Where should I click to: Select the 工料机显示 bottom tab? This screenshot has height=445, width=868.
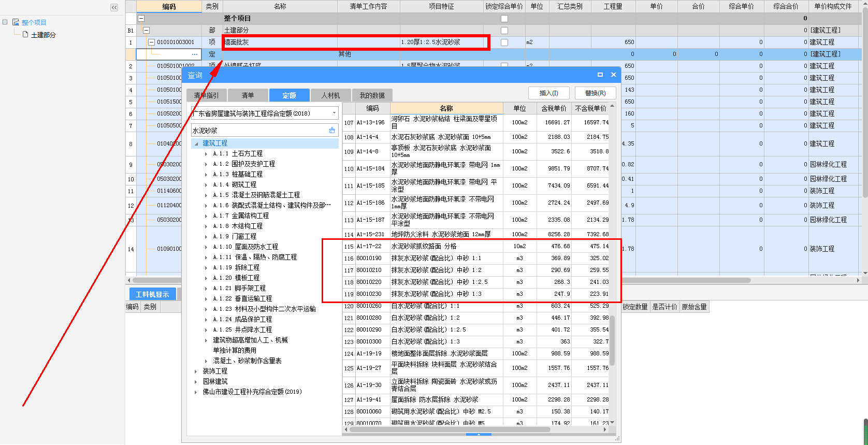pos(152,294)
